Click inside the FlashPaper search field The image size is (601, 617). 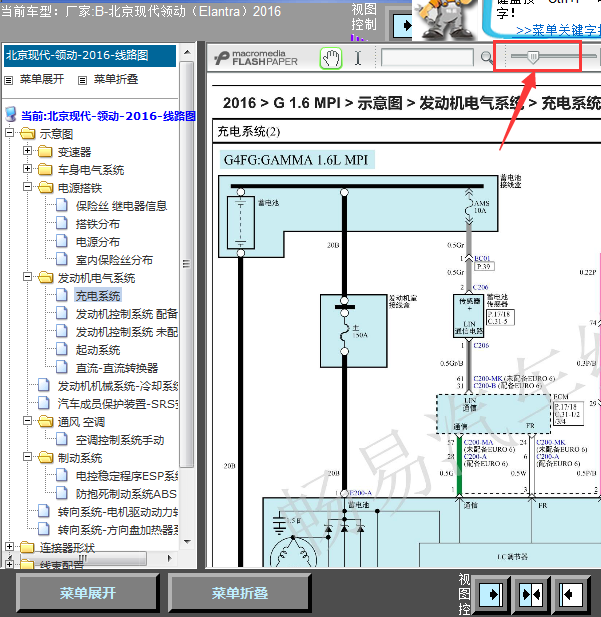[x=427, y=58]
